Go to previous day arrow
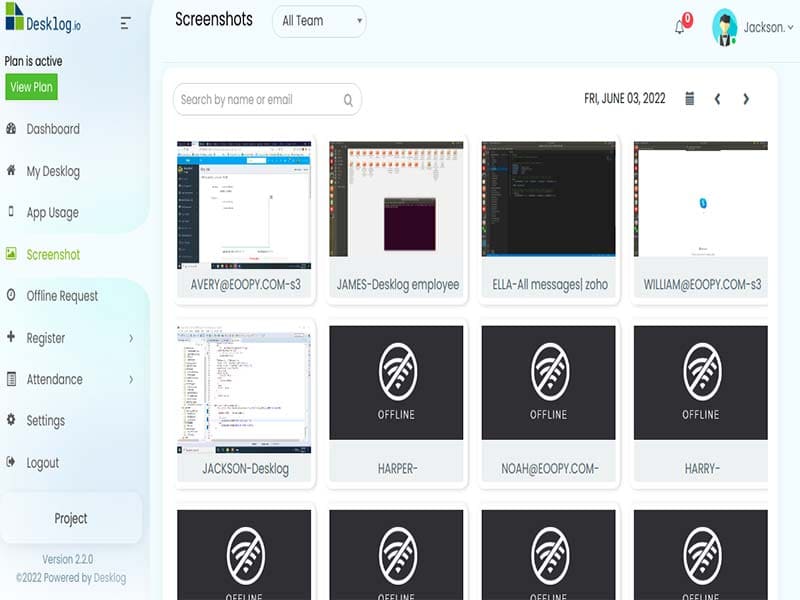800x600 pixels. 717,99
